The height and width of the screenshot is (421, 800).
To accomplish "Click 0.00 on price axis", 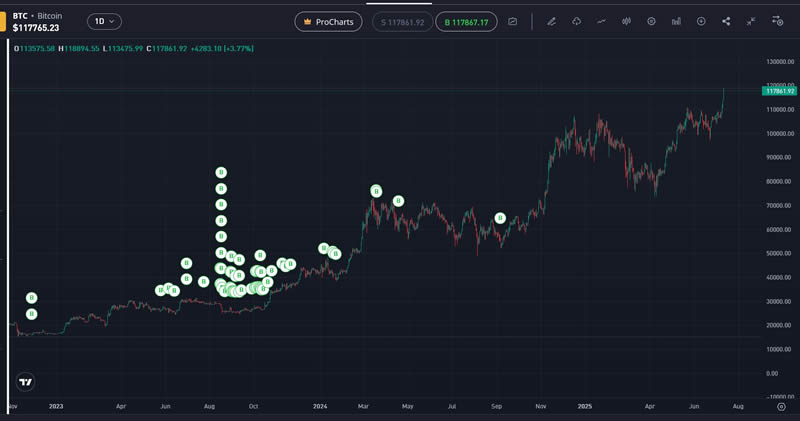I will 772,374.
